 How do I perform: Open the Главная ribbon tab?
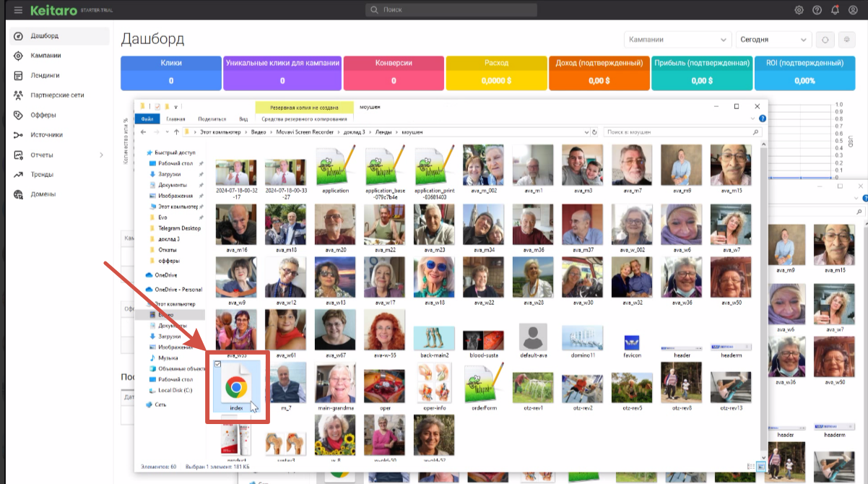[175, 119]
